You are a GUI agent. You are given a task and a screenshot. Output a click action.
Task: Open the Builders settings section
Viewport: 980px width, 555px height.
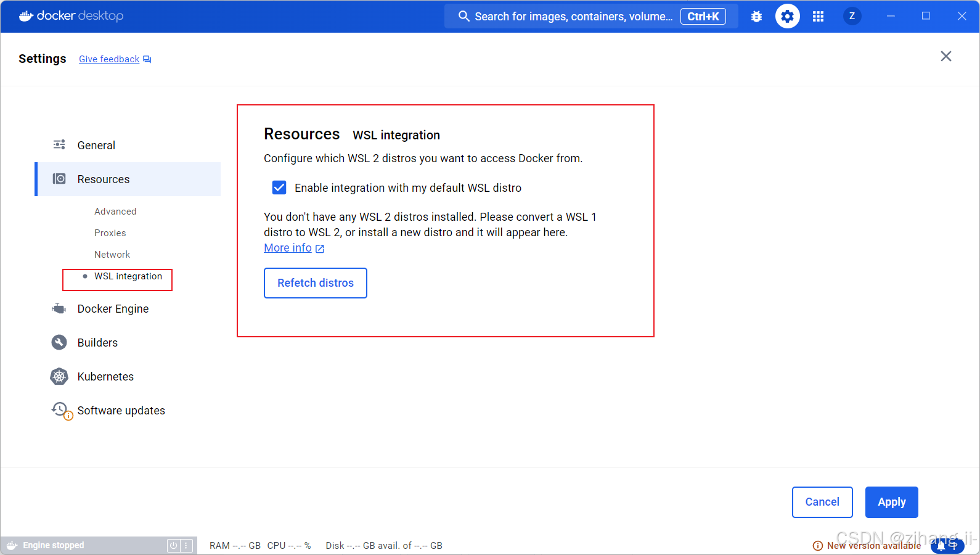pyautogui.click(x=128, y=342)
